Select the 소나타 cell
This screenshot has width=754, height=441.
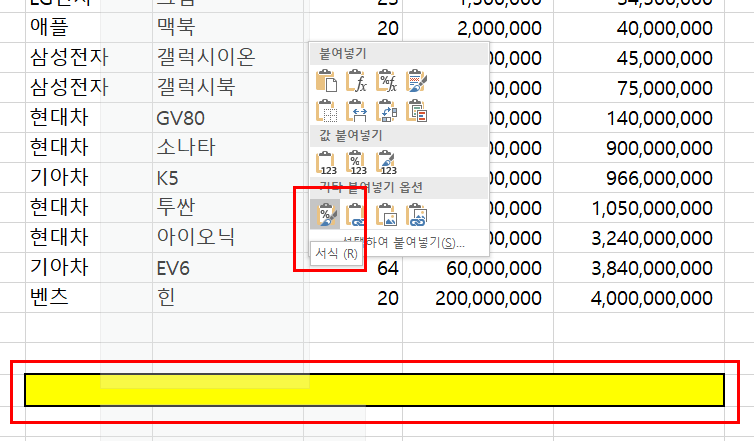228,147
